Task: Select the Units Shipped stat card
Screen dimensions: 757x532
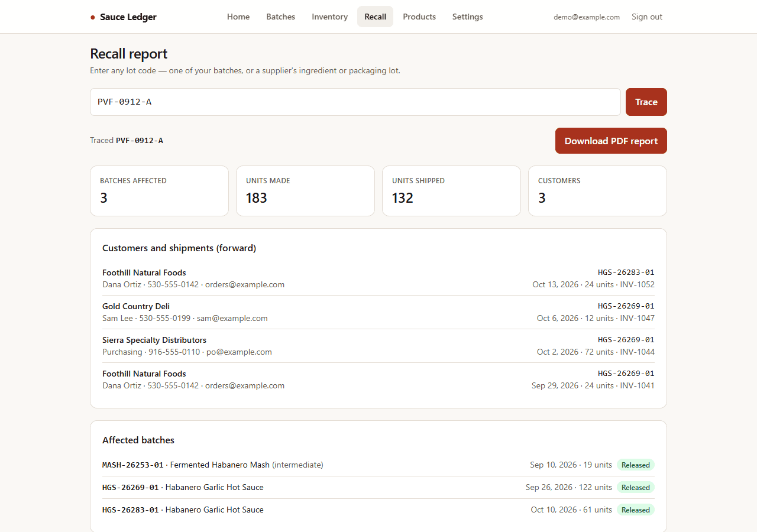Action: [x=451, y=191]
